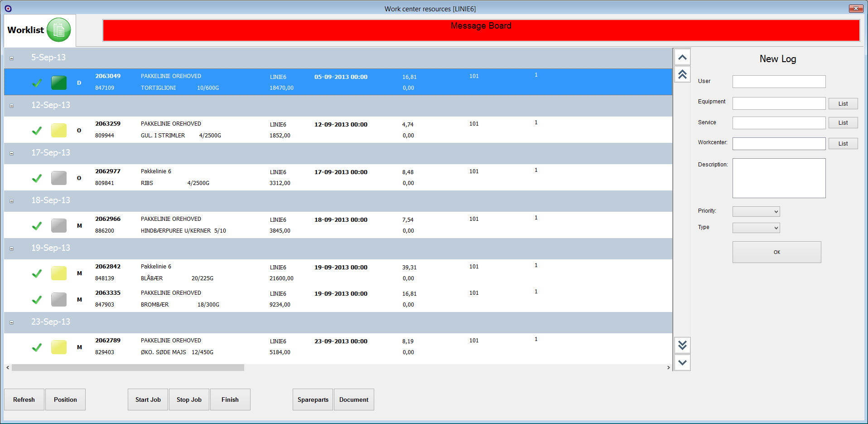868x424 pixels.
Task: Open the Workcenter List button
Action: [843, 144]
